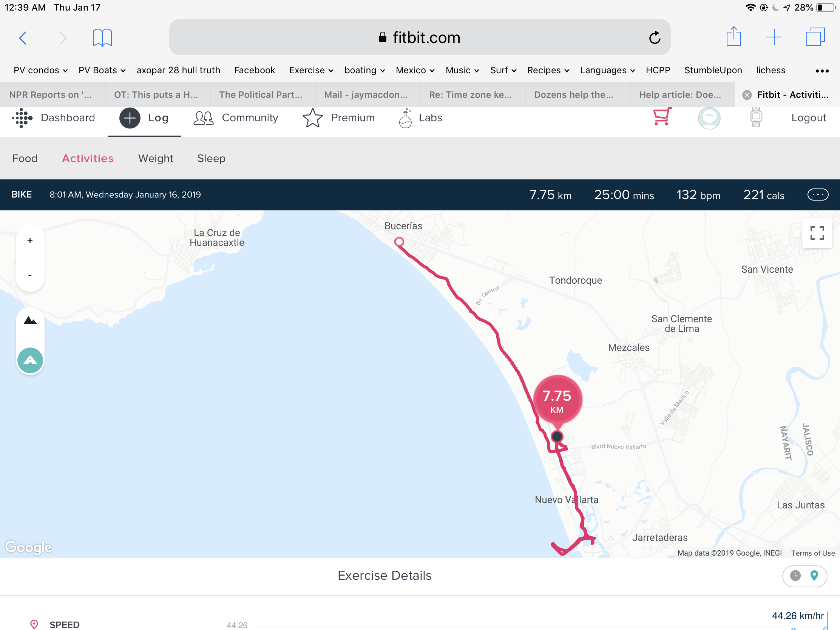
Task: Open the Fitbit store shopping cart
Action: pyautogui.click(x=662, y=117)
